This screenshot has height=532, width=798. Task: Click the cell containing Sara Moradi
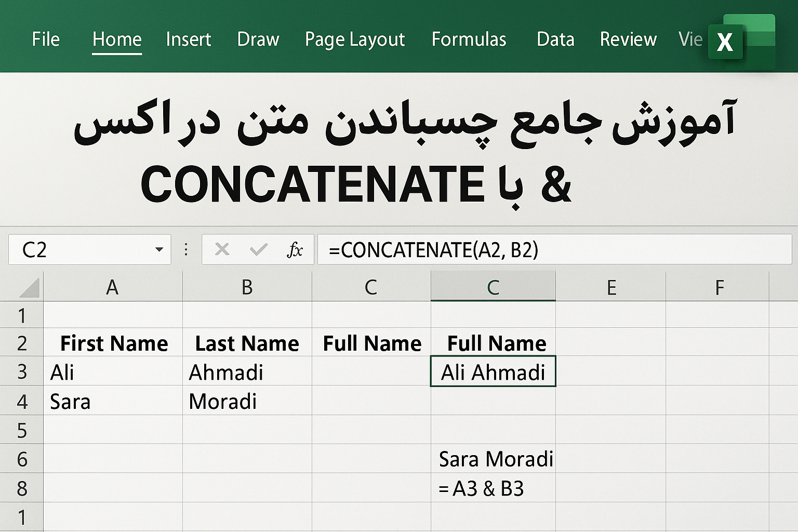(493, 459)
